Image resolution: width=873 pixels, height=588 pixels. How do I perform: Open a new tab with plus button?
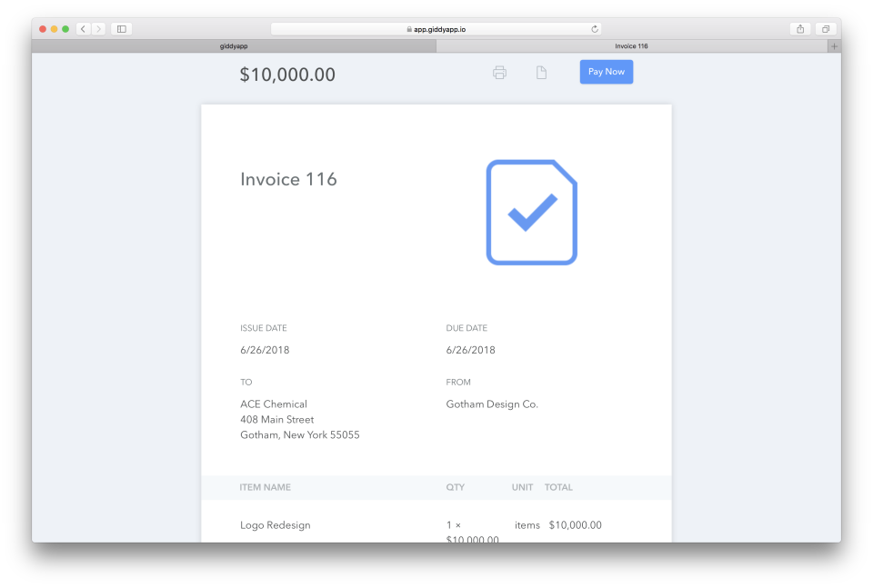tap(834, 46)
